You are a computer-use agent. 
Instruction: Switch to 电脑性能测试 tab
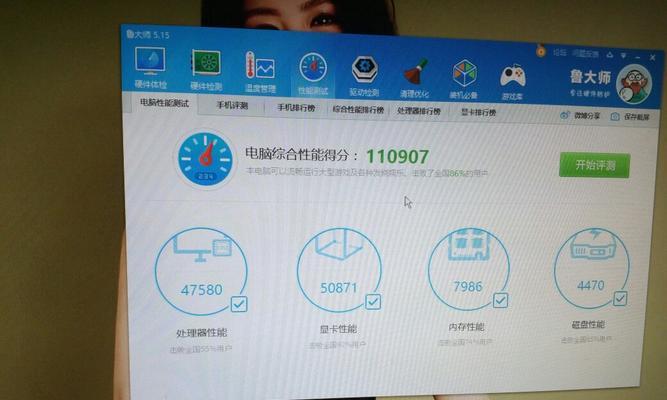click(x=164, y=103)
